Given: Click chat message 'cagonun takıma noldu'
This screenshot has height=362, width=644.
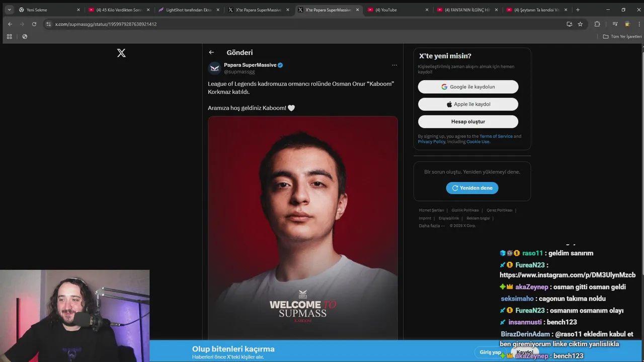Looking at the screenshot, I should click(553, 299).
